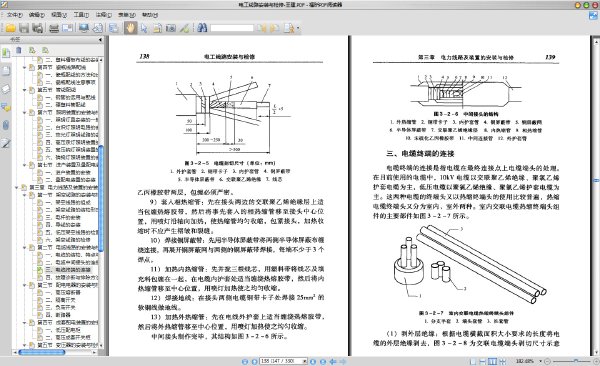The image size is (600, 366).
Task: Open the Layers sidebar icon
Action: 6,89
